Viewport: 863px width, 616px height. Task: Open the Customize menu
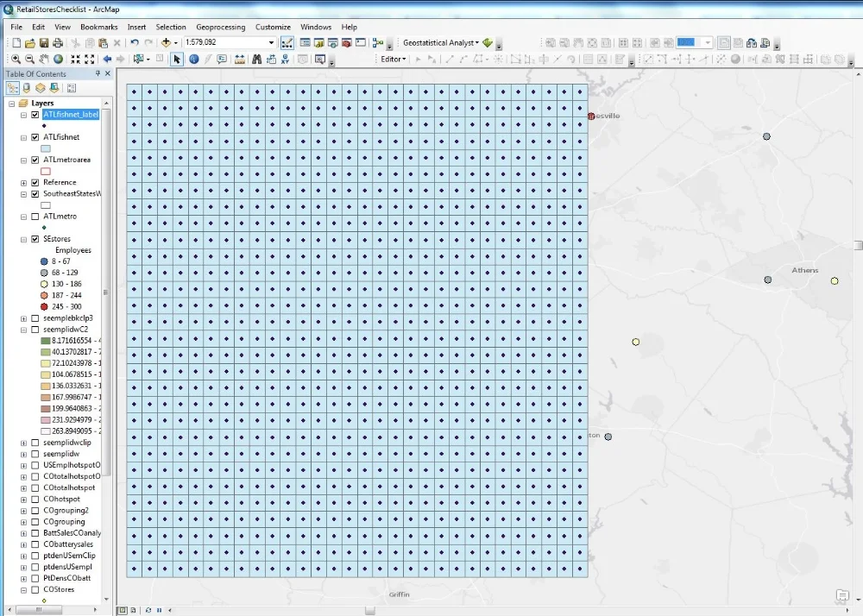click(273, 27)
